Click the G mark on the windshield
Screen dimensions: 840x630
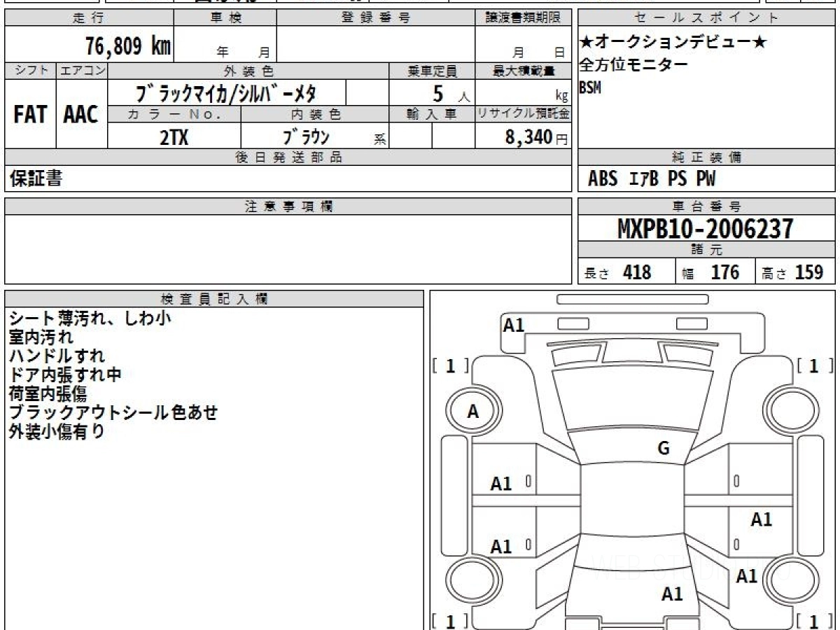click(x=664, y=449)
